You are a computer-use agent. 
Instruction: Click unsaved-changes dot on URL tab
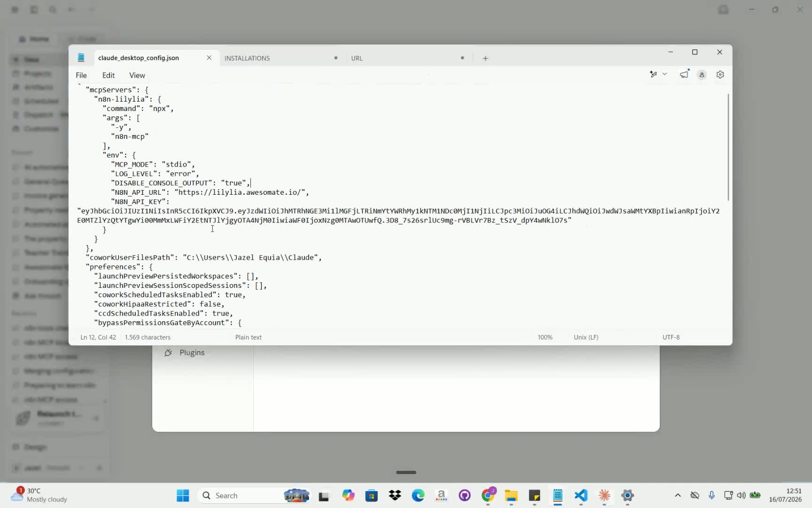point(462,58)
